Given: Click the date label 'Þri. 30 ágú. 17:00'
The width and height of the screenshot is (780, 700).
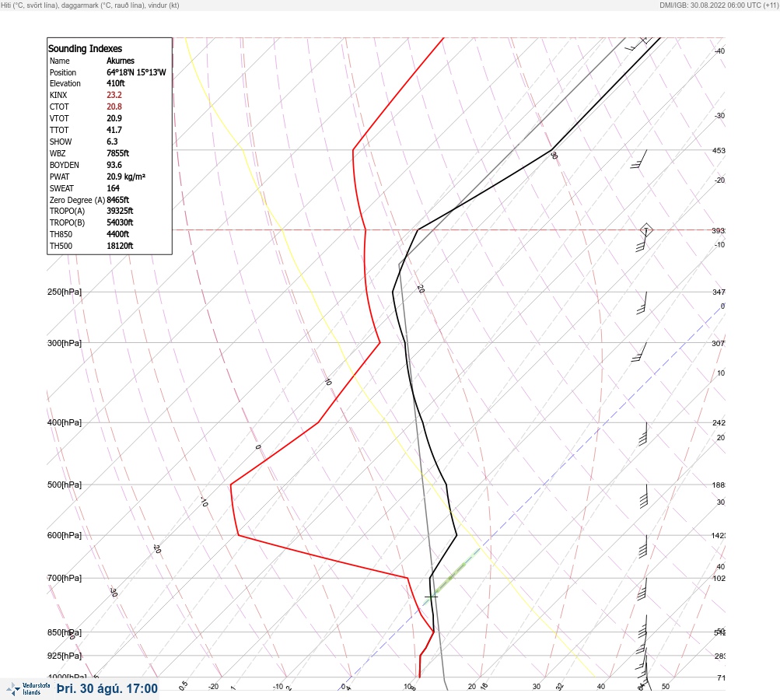Looking at the screenshot, I should (107, 688).
